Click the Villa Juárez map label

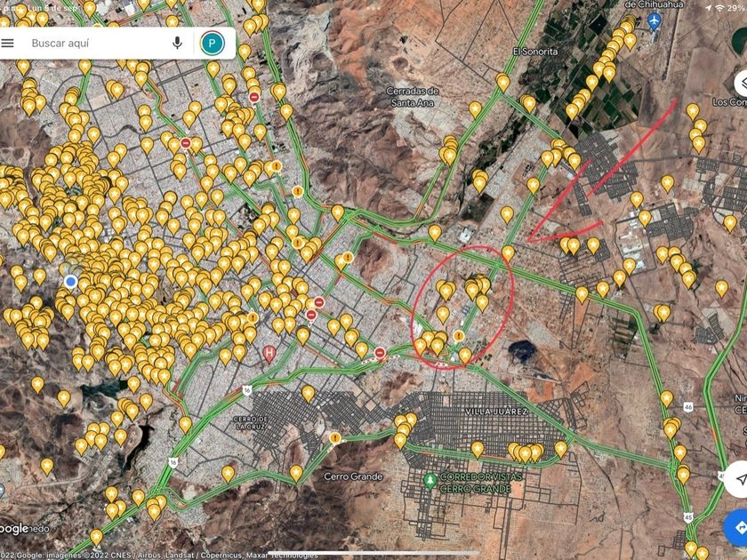[x=495, y=412]
